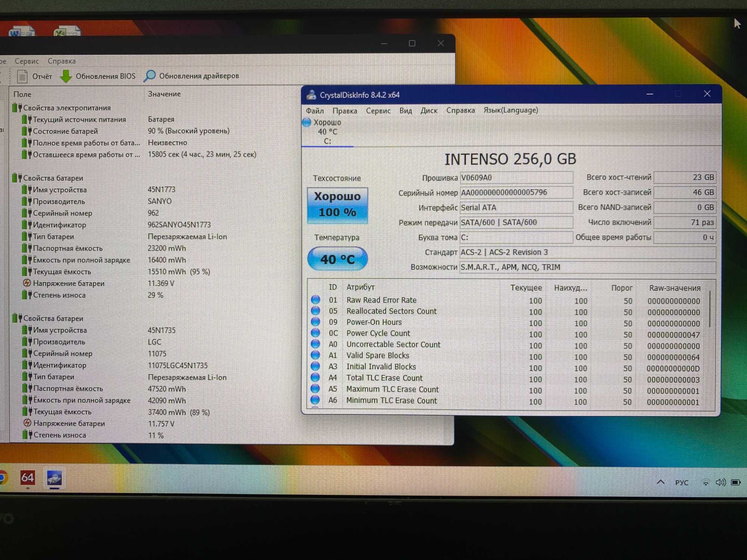This screenshot has height=560, width=747.
Task: Select the Свойства электропитания group row
Action: 62,108
